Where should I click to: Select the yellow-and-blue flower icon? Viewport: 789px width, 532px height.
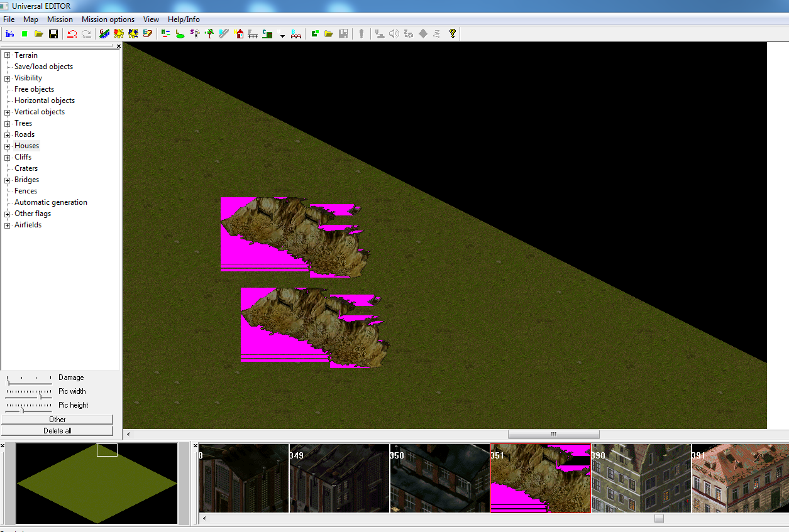coord(133,34)
